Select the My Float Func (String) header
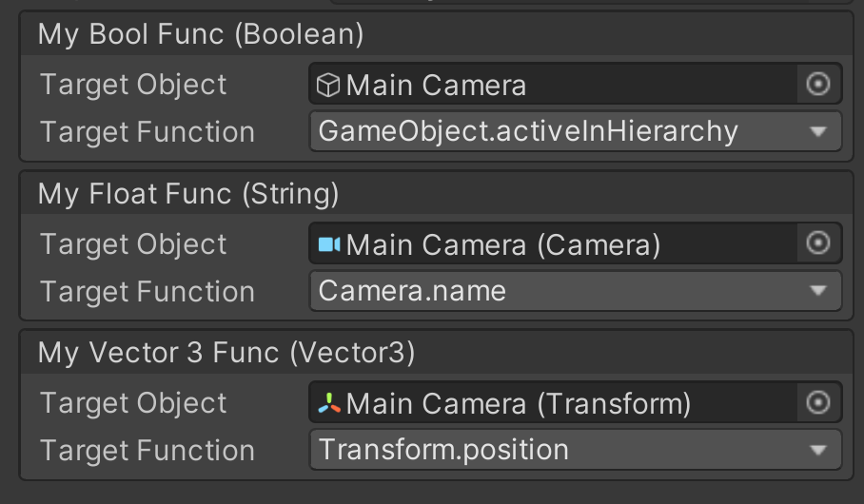 188,195
